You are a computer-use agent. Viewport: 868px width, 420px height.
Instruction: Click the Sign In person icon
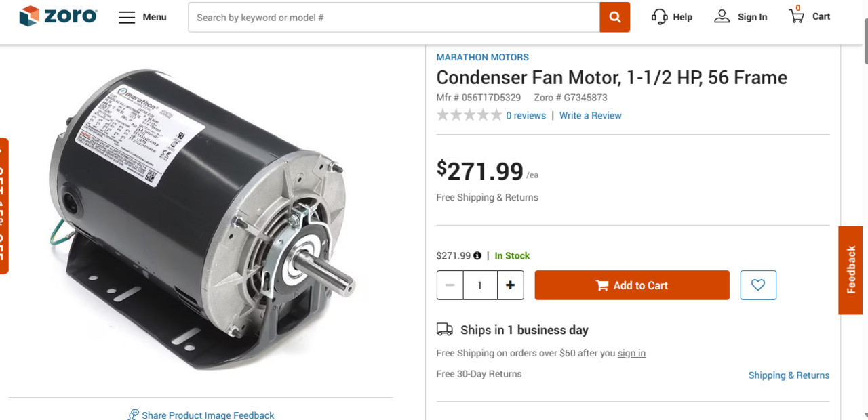[x=722, y=16]
